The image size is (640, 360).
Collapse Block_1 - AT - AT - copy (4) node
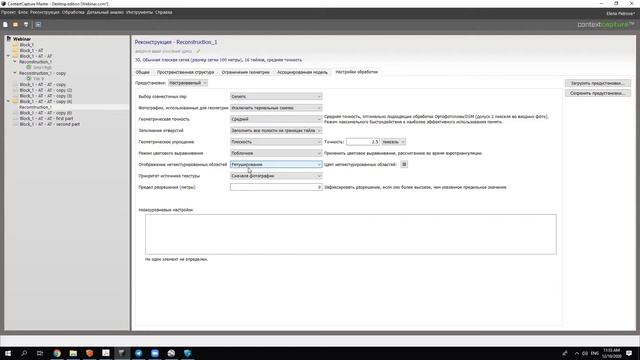[8, 101]
